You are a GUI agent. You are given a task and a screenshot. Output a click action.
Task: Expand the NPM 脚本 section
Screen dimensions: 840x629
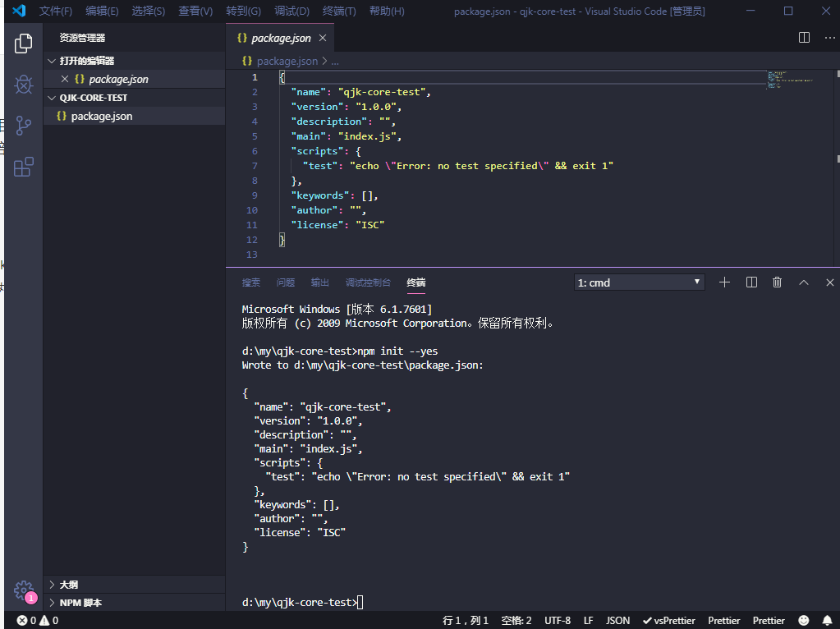coord(134,603)
